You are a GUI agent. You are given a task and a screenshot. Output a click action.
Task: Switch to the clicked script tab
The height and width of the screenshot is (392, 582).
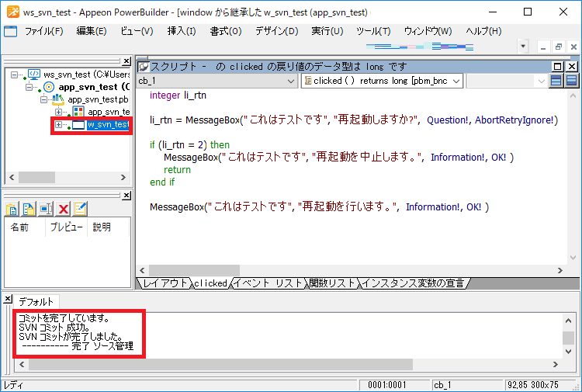[x=210, y=283]
